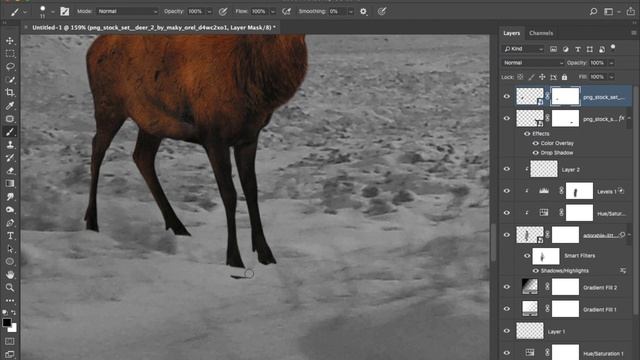The height and width of the screenshot is (360, 640).
Task: Hide the Gradient Fill 2 layer
Action: pos(507,287)
